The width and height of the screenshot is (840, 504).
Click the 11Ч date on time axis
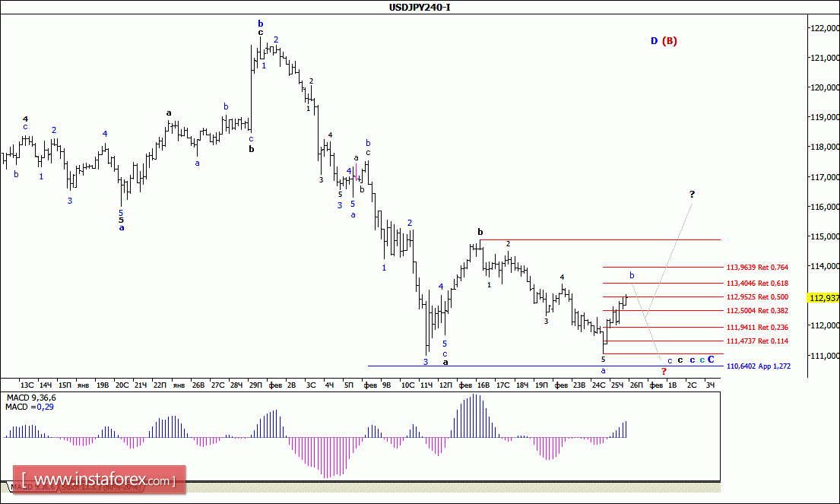[426, 385]
